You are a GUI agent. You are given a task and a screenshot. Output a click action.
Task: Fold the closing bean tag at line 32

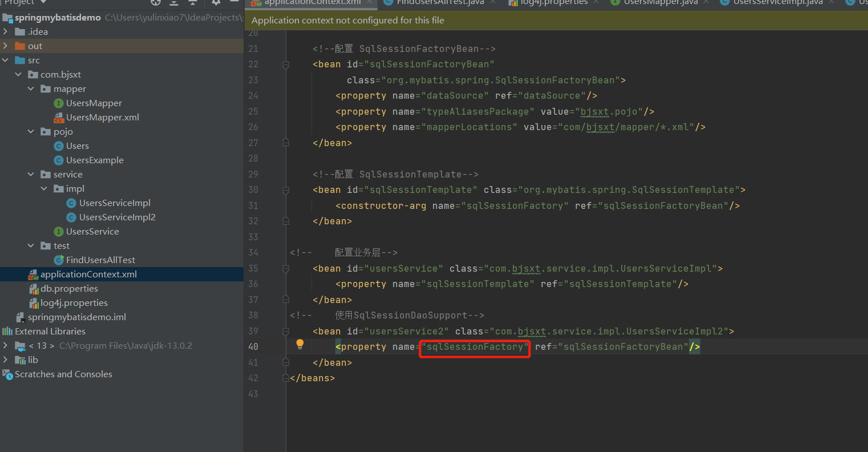pos(286,221)
